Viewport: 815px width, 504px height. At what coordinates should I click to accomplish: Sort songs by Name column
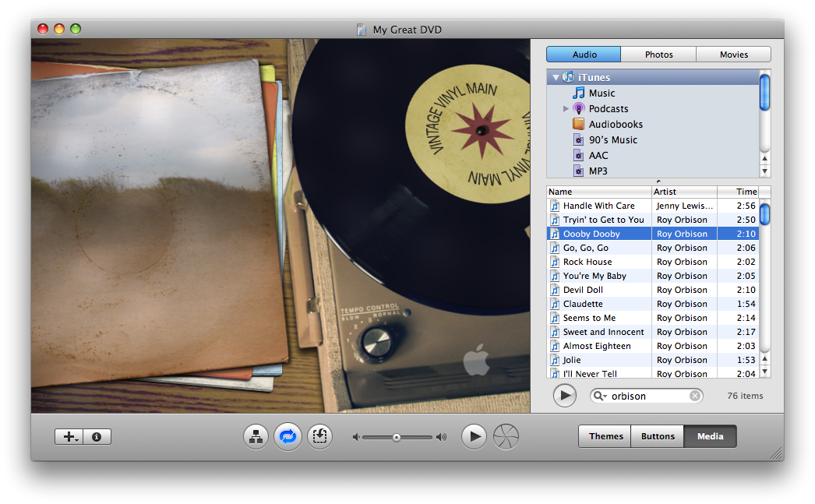point(598,192)
